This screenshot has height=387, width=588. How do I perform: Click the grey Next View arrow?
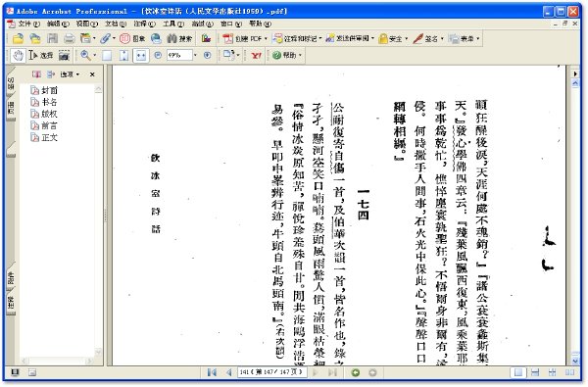tap(372, 372)
